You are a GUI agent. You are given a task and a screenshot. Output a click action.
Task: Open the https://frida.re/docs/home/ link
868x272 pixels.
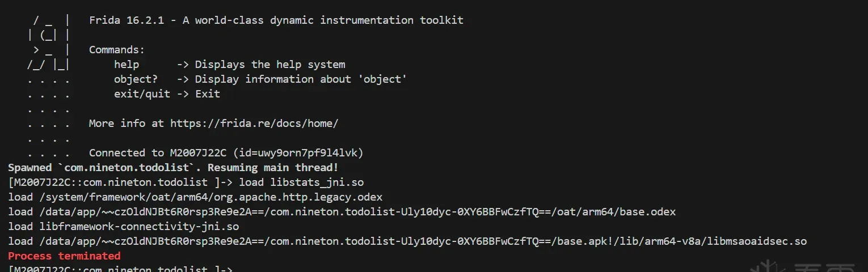pyautogui.click(x=254, y=124)
